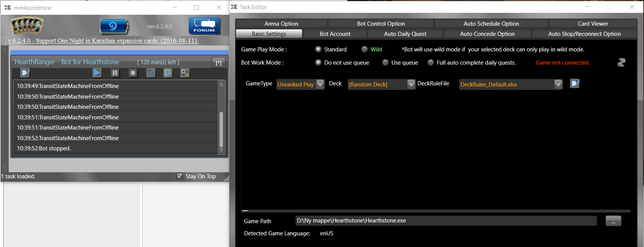
Task: Click the log scrollbar down arrow
Action: pos(221,151)
